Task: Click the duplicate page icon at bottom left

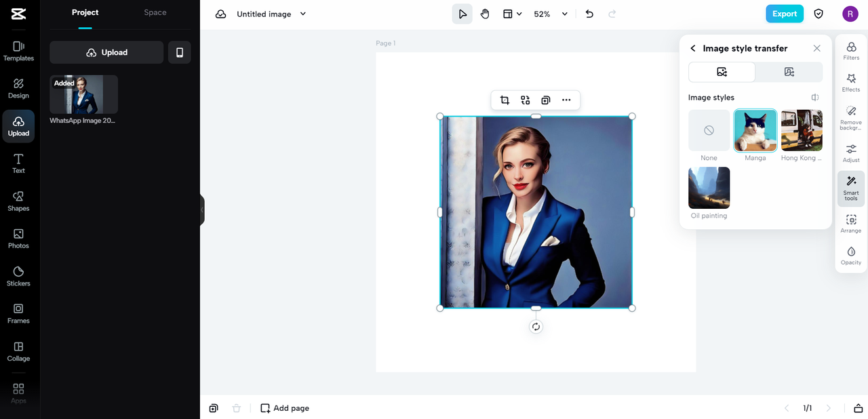Action: [x=214, y=408]
